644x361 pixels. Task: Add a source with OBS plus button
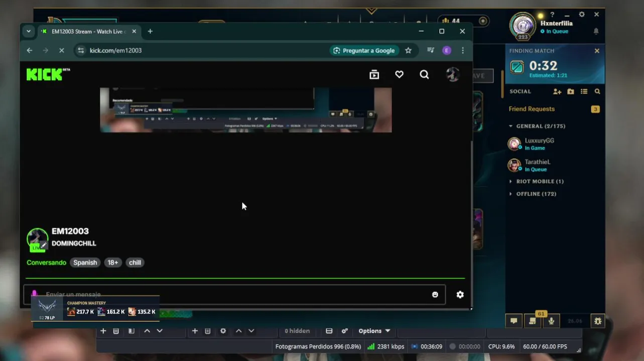click(103, 331)
